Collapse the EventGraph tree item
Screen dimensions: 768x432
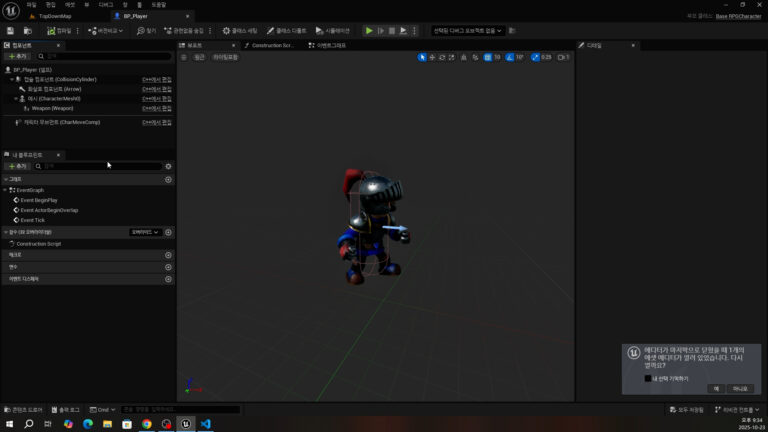(6, 190)
